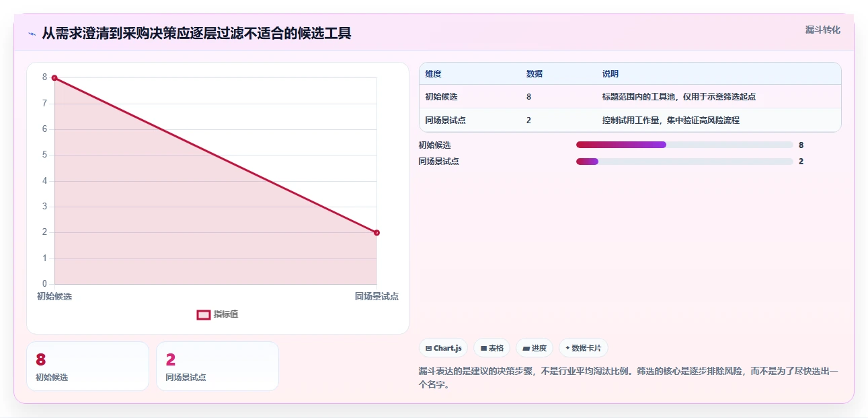Select the 数据卡片 tag chip
Screen dimensions: 868x418
[584, 348]
